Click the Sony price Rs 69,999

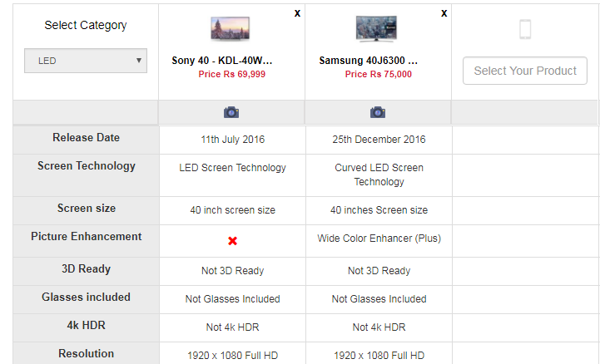pos(232,74)
